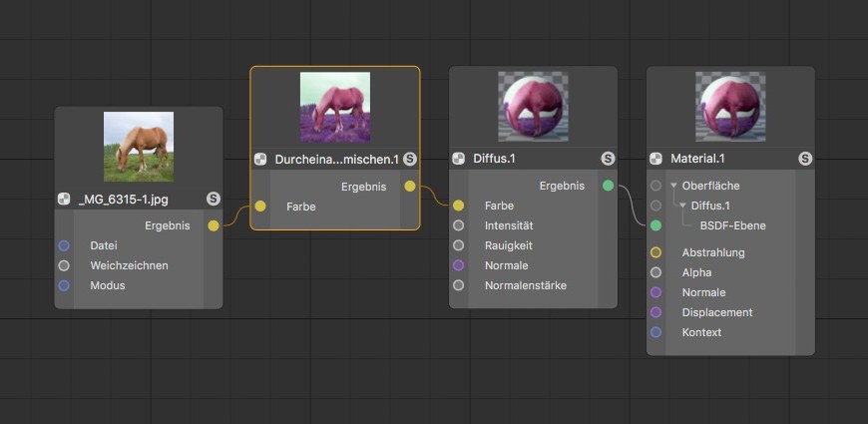
Task: Click the Normalenstärke label
Action: tap(526, 285)
